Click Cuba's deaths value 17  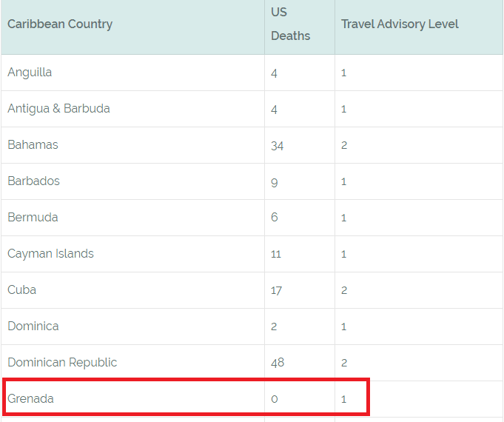click(276, 290)
